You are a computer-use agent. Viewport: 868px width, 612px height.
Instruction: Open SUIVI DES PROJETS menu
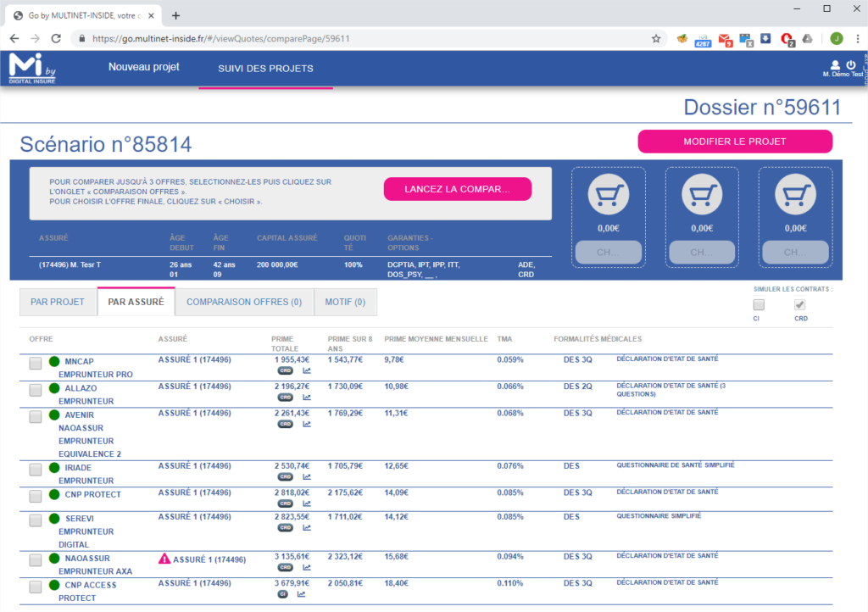tap(265, 69)
